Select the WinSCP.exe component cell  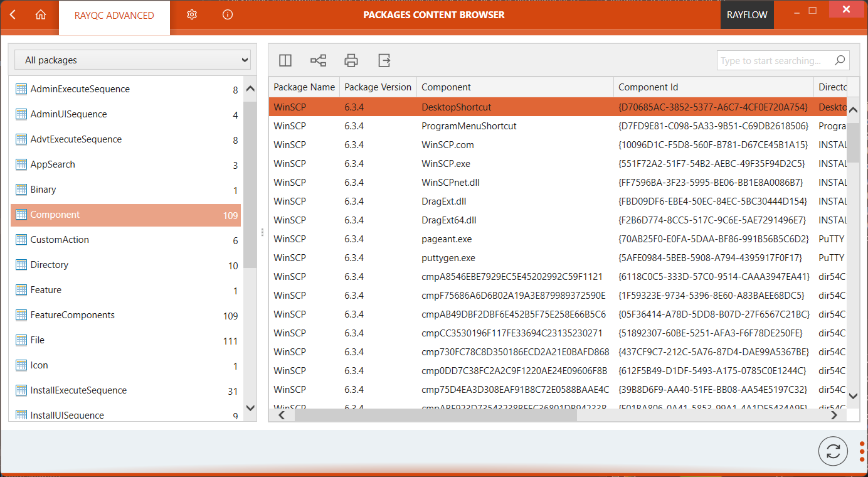[x=515, y=164]
